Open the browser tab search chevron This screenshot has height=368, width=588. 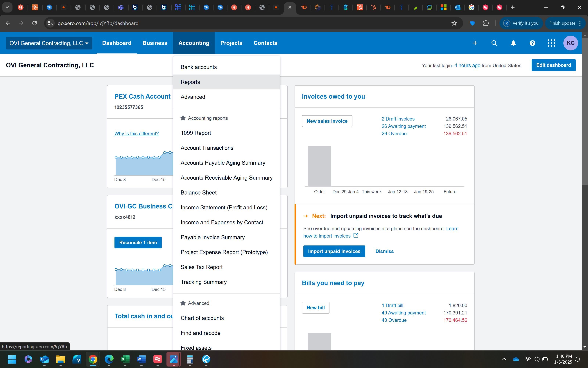(x=7, y=7)
